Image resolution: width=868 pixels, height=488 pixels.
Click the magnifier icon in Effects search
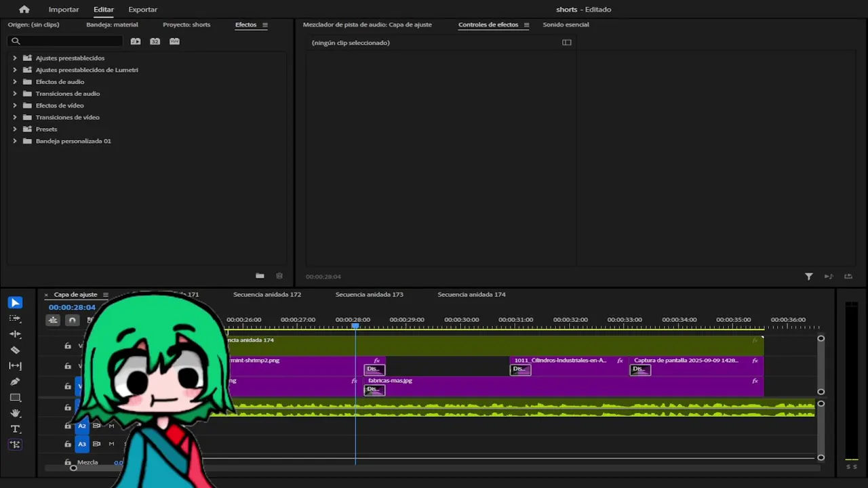point(16,41)
